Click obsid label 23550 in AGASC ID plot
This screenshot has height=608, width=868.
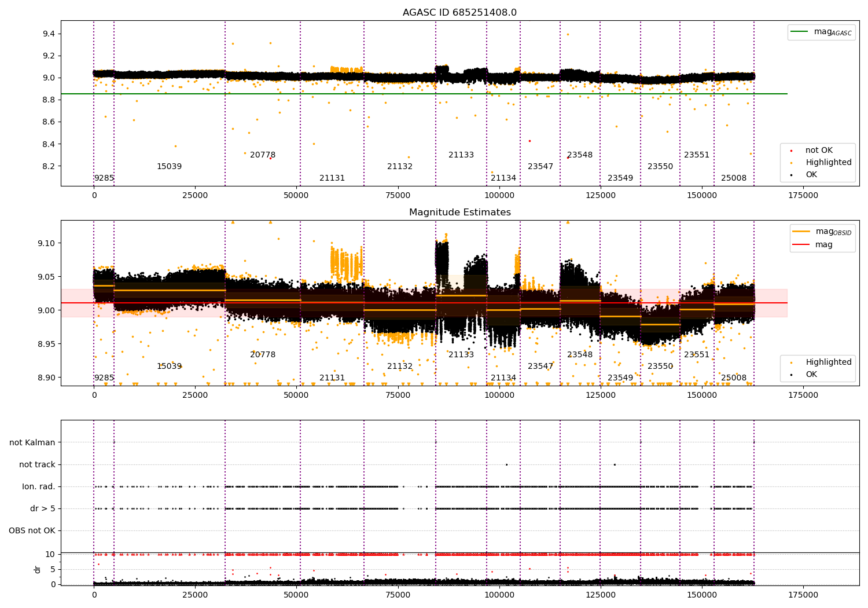click(660, 167)
